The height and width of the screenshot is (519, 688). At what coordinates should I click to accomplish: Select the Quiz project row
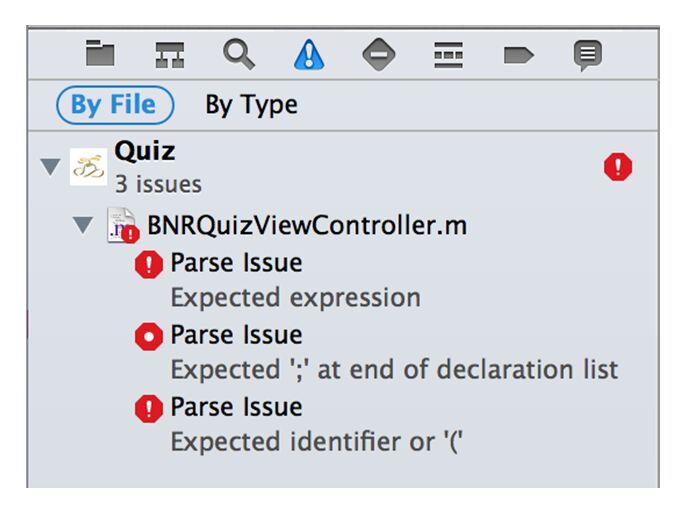pos(343,167)
